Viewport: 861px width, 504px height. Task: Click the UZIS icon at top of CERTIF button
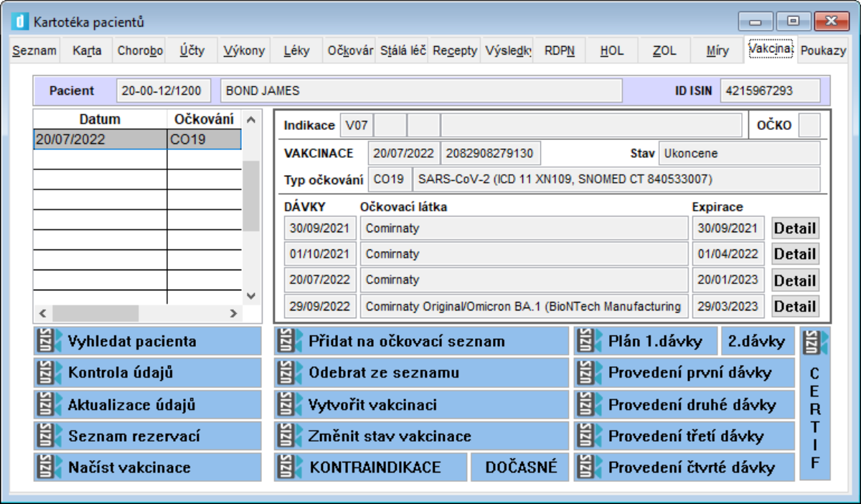pyautogui.click(x=815, y=342)
